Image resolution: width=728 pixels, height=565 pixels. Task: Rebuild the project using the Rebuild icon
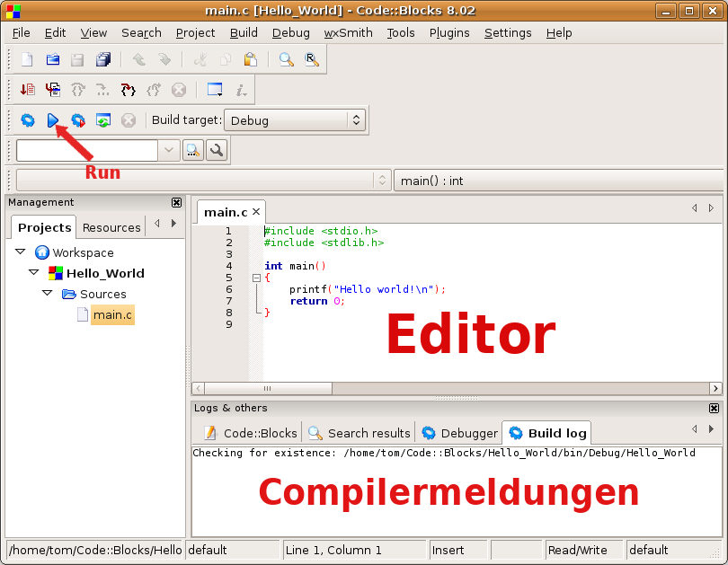[x=103, y=119]
